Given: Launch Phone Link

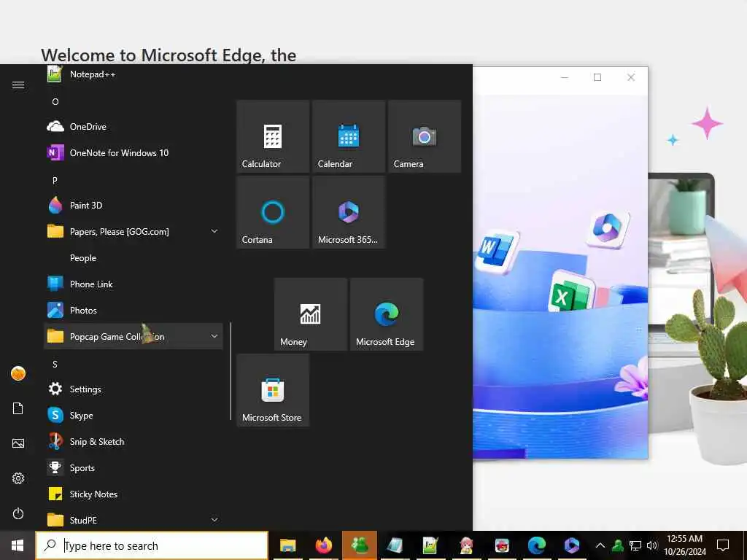Looking at the screenshot, I should tap(133, 284).
